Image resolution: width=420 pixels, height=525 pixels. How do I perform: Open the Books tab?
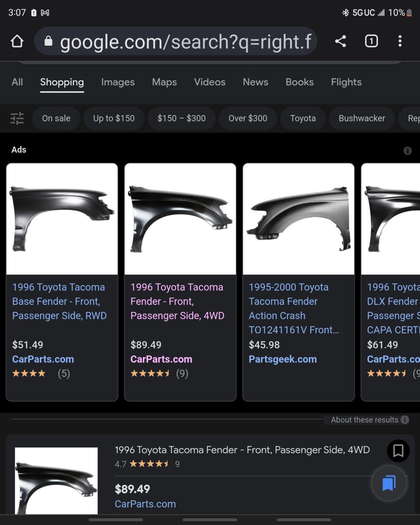299,82
